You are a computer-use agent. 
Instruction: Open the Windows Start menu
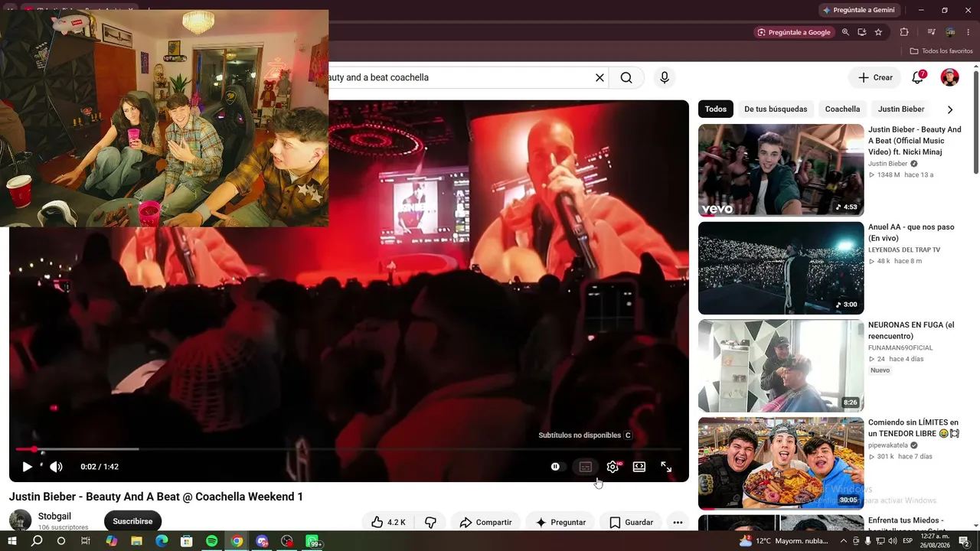(x=11, y=541)
